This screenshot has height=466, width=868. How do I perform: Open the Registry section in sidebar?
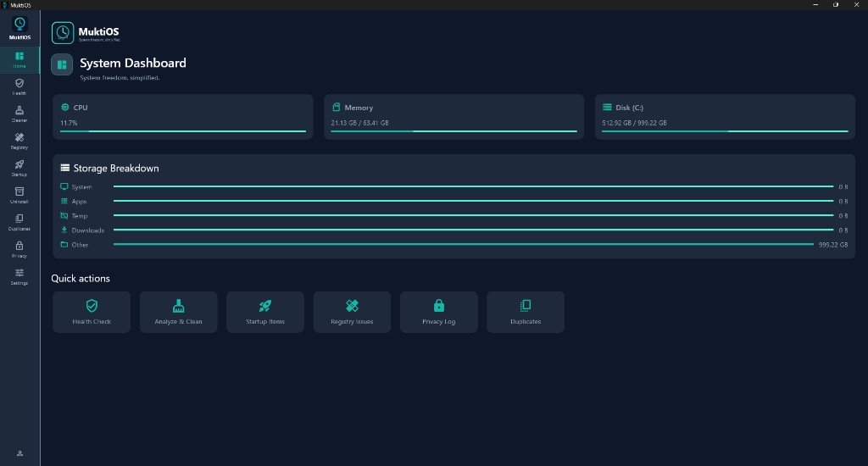(x=19, y=141)
